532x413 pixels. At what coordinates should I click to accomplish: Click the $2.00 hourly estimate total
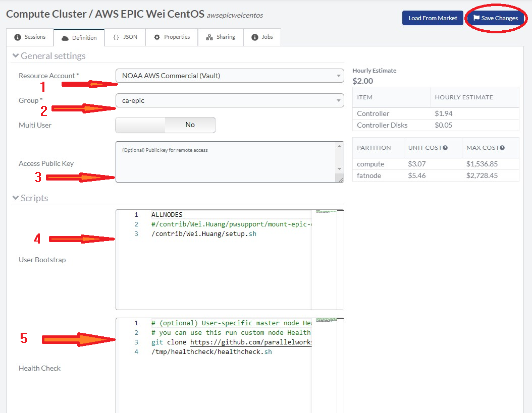point(363,81)
